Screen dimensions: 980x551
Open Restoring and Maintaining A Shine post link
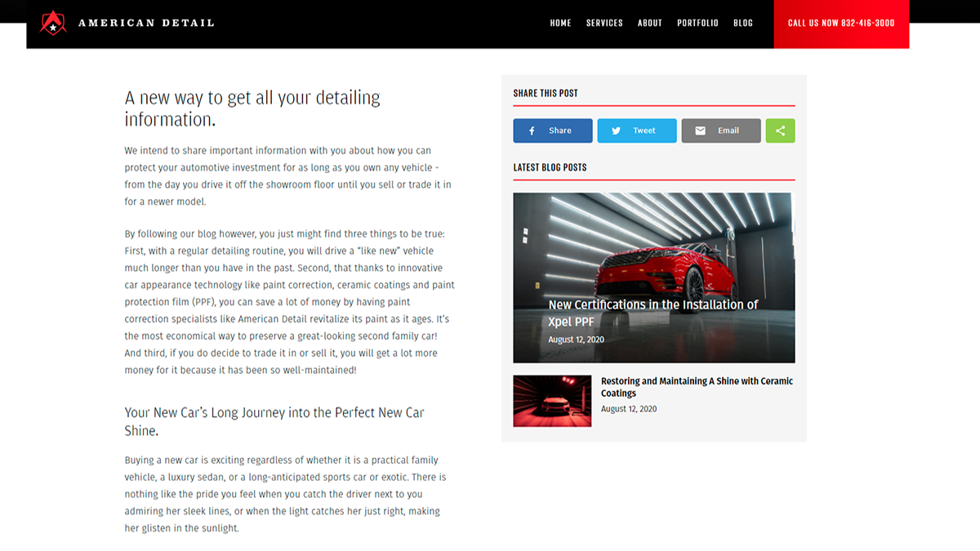tap(697, 387)
